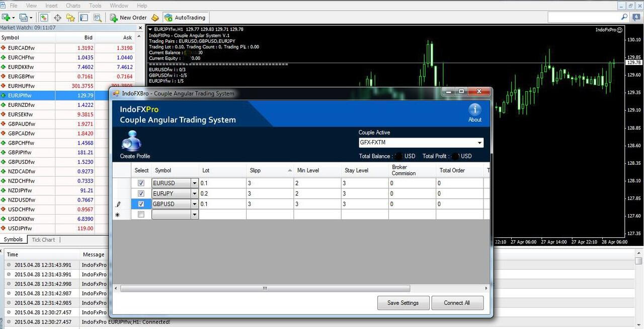Select EURHUFfw row in Market Watch

(x=67, y=86)
